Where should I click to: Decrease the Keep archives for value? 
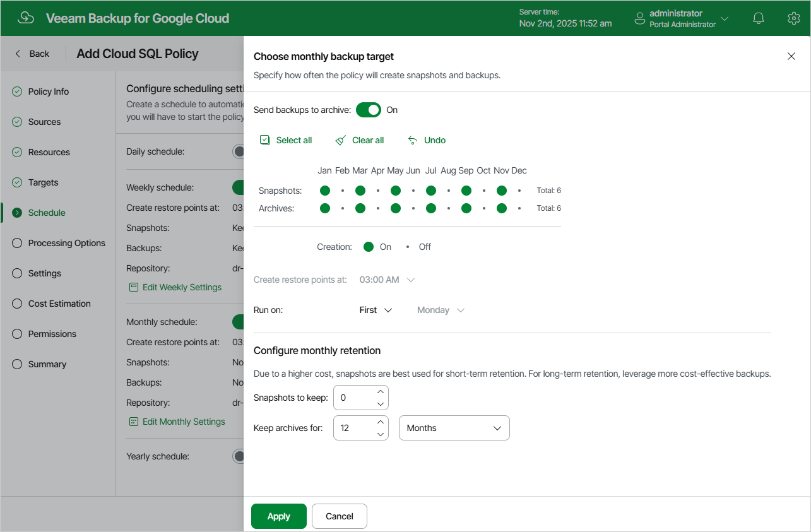click(x=381, y=434)
